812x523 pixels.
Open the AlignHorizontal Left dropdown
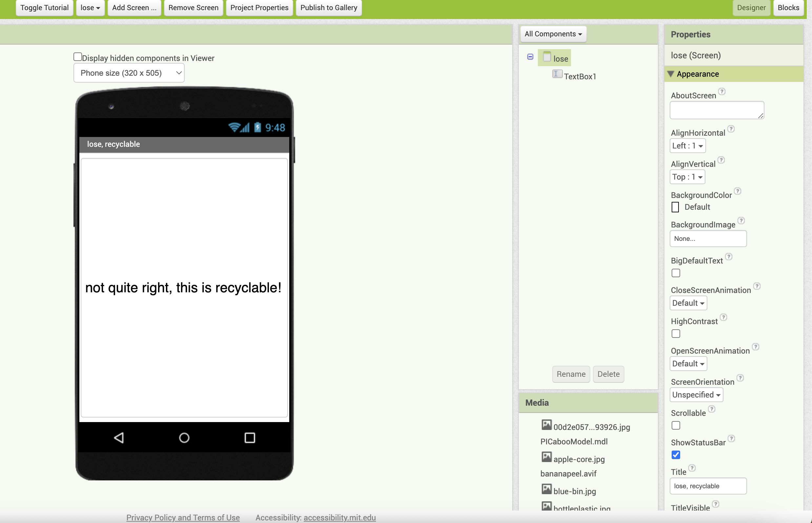[x=687, y=146]
